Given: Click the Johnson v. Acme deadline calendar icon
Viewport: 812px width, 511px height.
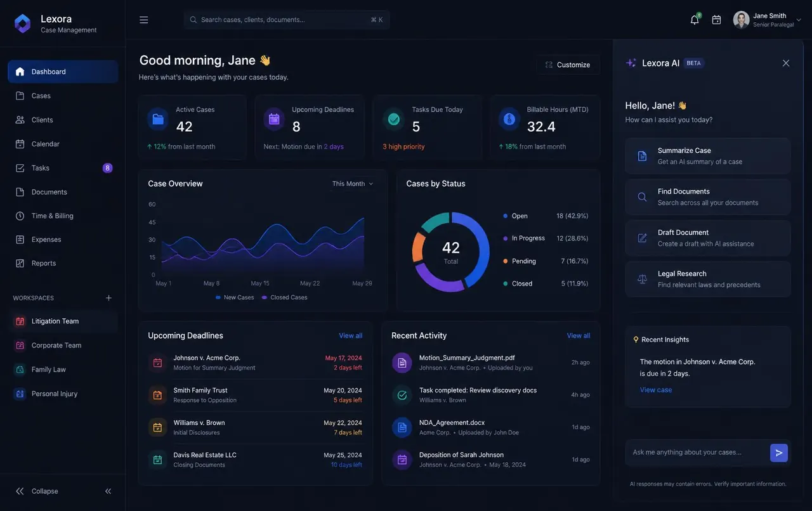Looking at the screenshot, I should pos(158,363).
